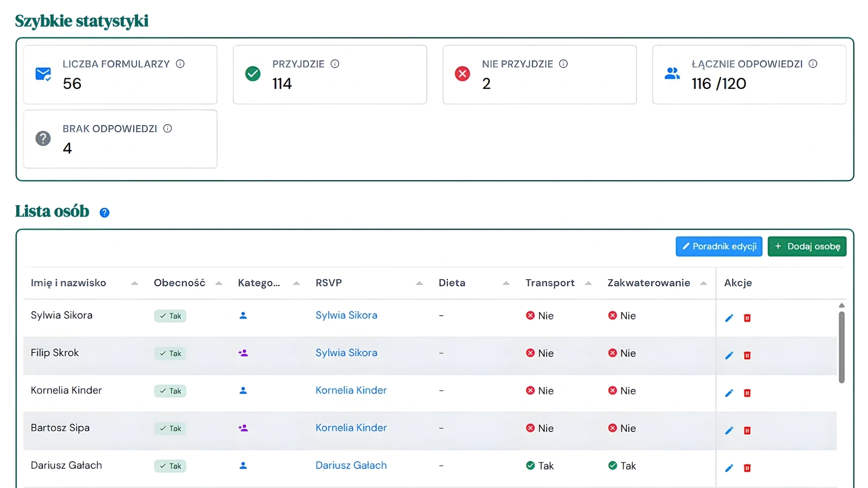Open Kornelia Kinder RSVP link in Bartosz Sipa row
Viewport: 868px width, 488px height.
tap(351, 427)
